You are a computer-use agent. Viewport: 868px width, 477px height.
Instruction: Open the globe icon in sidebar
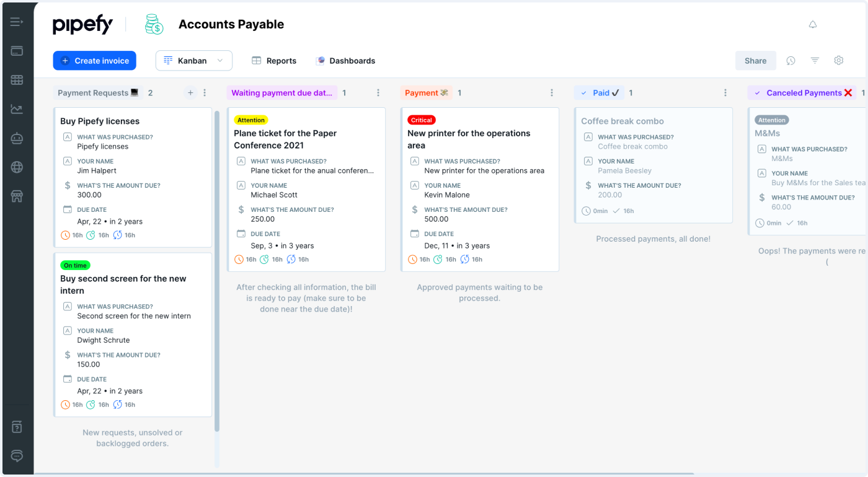click(17, 167)
